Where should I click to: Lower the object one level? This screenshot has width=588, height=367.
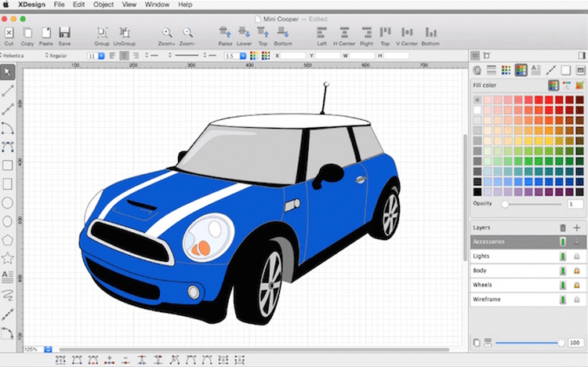click(x=244, y=36)
